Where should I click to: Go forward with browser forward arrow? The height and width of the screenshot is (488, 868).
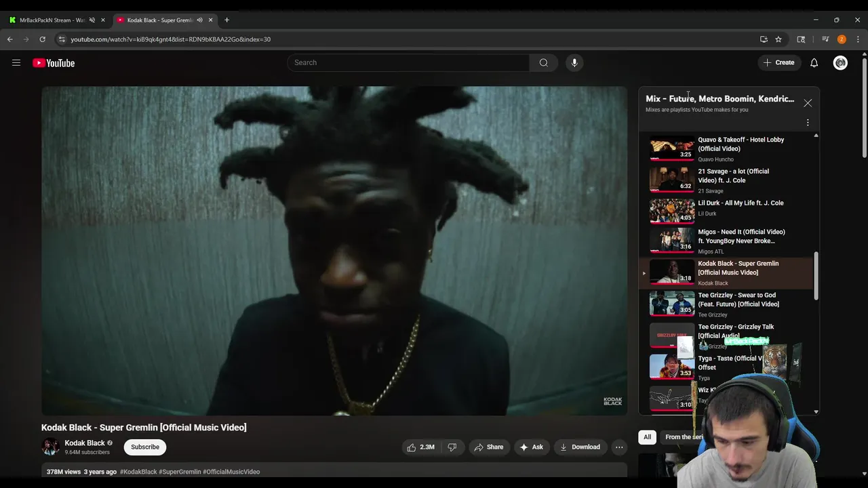[x=26, y=39]
